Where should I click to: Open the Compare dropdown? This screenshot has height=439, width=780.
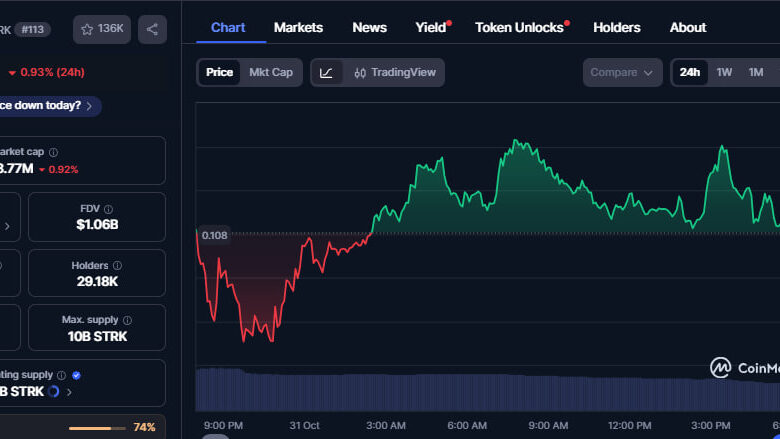(x=622, y=72)
